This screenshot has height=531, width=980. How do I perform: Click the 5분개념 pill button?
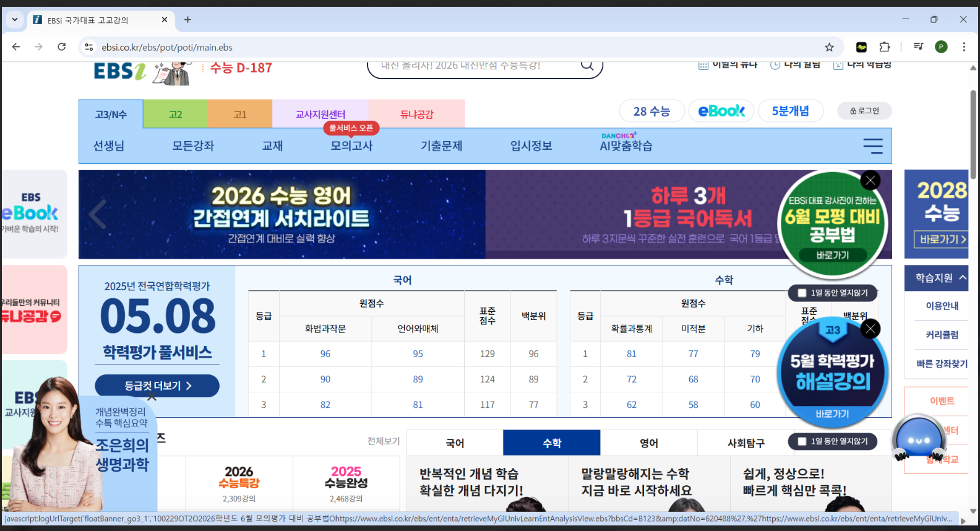tap(791, 111)
